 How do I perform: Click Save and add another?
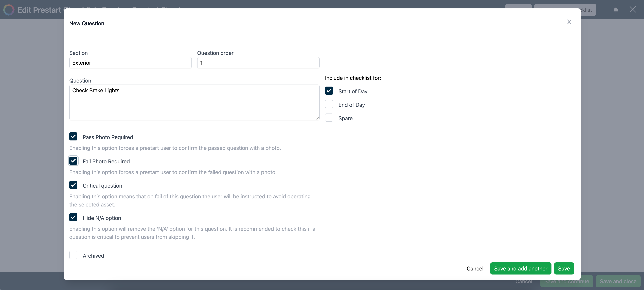click(520, 268)
